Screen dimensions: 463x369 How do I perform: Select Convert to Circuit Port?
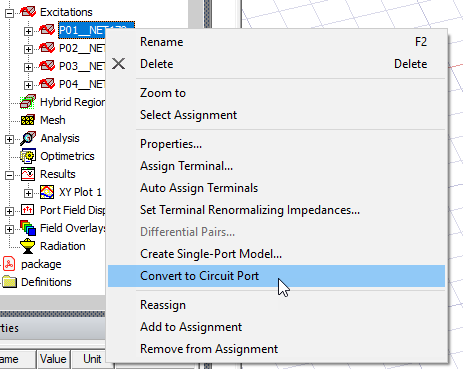(276, 276)
